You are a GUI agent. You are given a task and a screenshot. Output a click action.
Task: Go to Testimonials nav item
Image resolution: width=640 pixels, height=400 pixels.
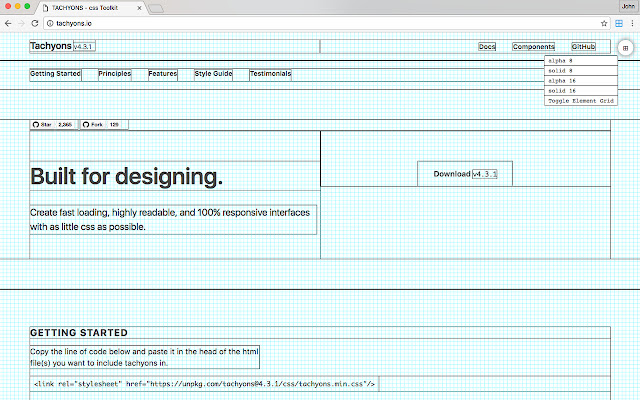point(271,74)
